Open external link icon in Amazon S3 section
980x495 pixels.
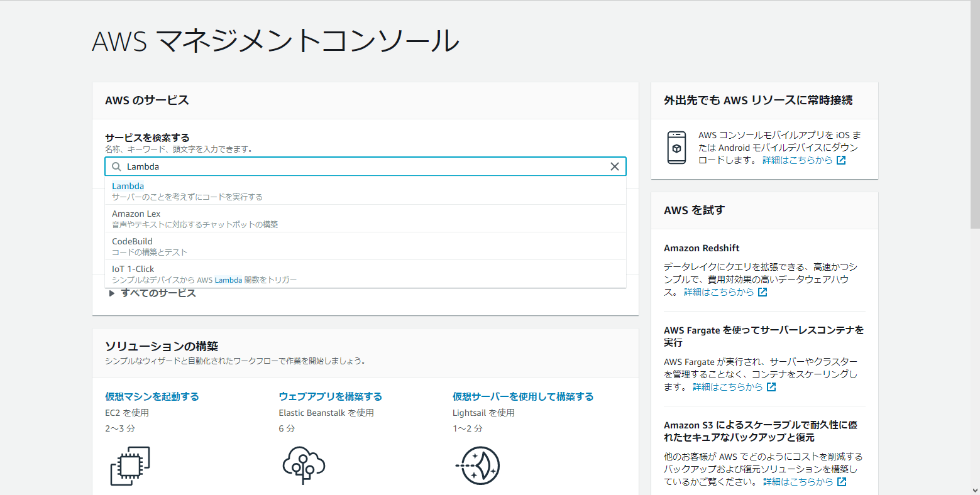click(x=842, y=482)
